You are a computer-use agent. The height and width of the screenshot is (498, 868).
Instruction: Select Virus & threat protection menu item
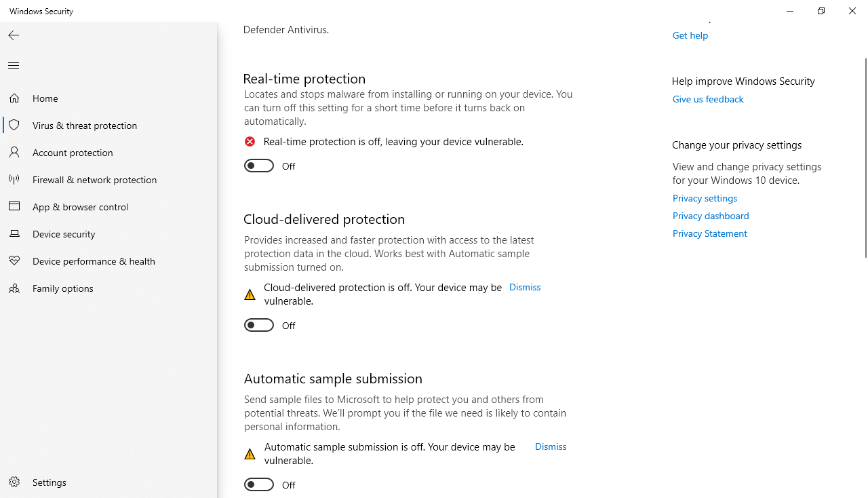pyautogui.click(x=108, y=126)
